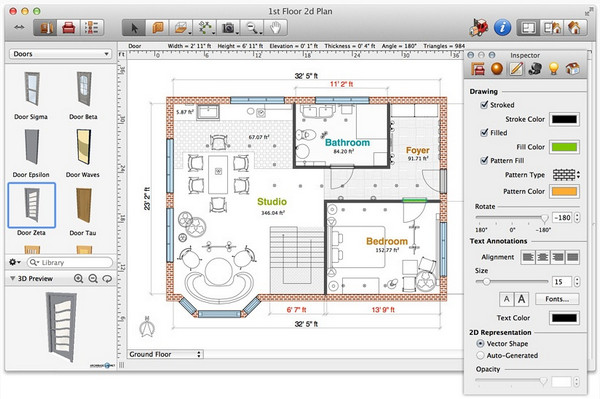
Task: Adjust the text Size stepper
Action: pos(577,282)
